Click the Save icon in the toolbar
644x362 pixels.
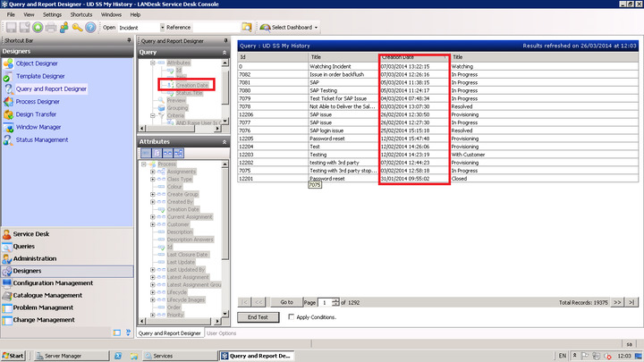(x=11, y=28)
